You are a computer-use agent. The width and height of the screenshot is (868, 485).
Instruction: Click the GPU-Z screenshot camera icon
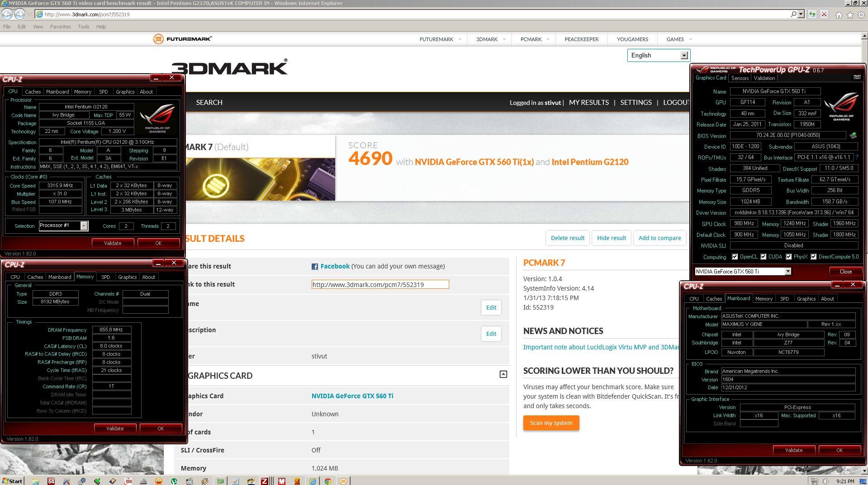857,77
